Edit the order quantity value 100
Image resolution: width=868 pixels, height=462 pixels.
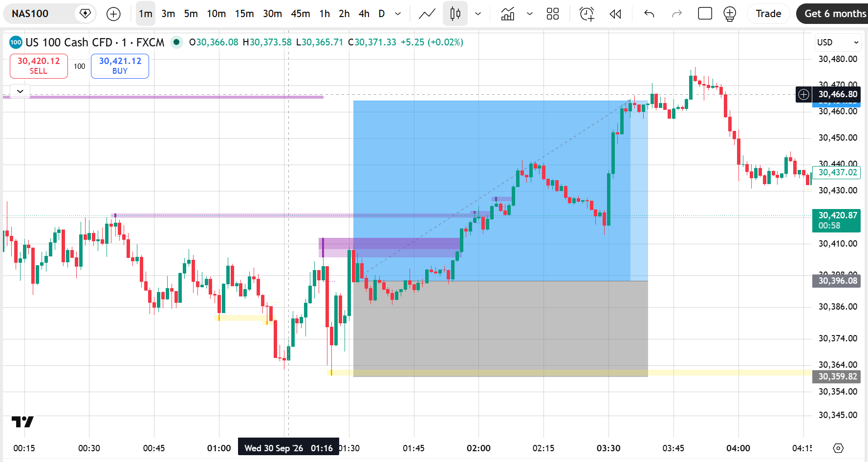80,66
